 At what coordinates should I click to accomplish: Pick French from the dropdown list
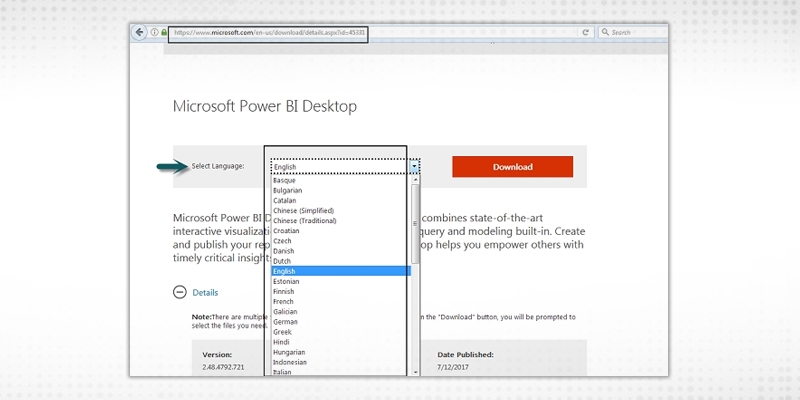[341, 302]
